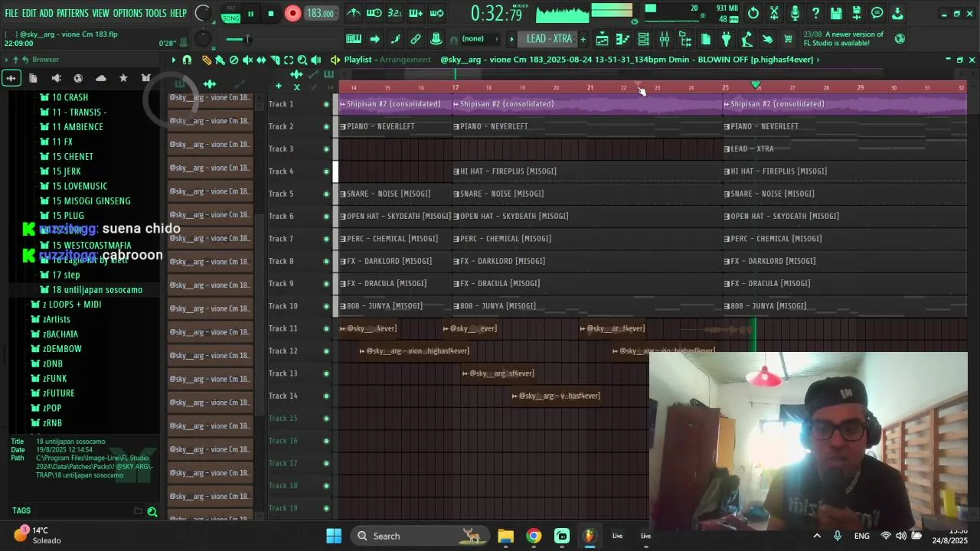The width and height of the screenshot is (980, 551).
Task: Open the channel rack icon
Action: (x=644, y=39)
